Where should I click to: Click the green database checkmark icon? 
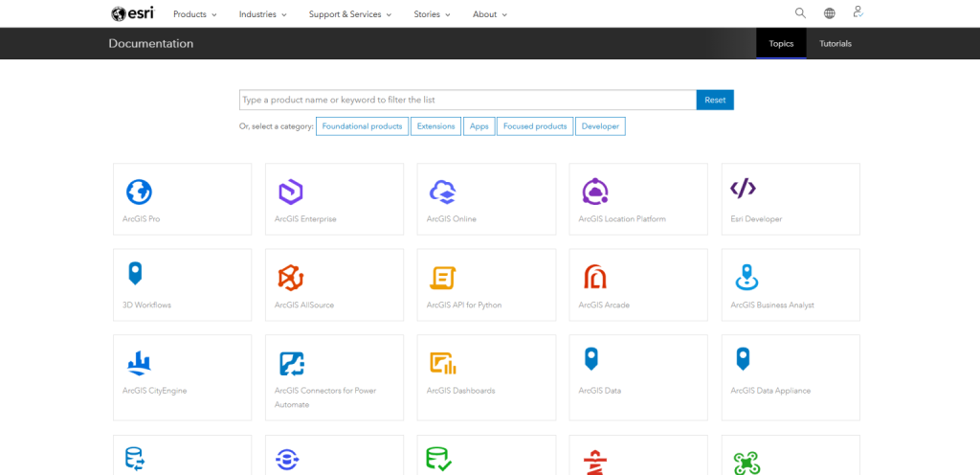[438, 458]
